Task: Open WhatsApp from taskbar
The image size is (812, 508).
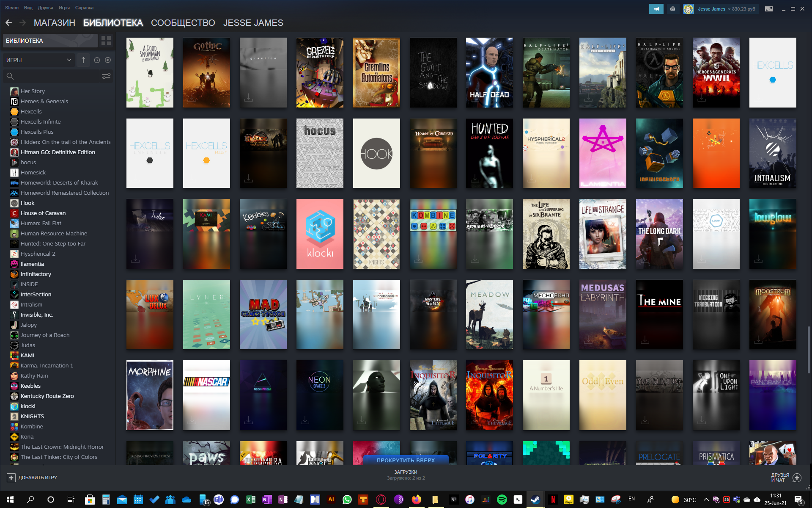Action: (x=347, y=500)
